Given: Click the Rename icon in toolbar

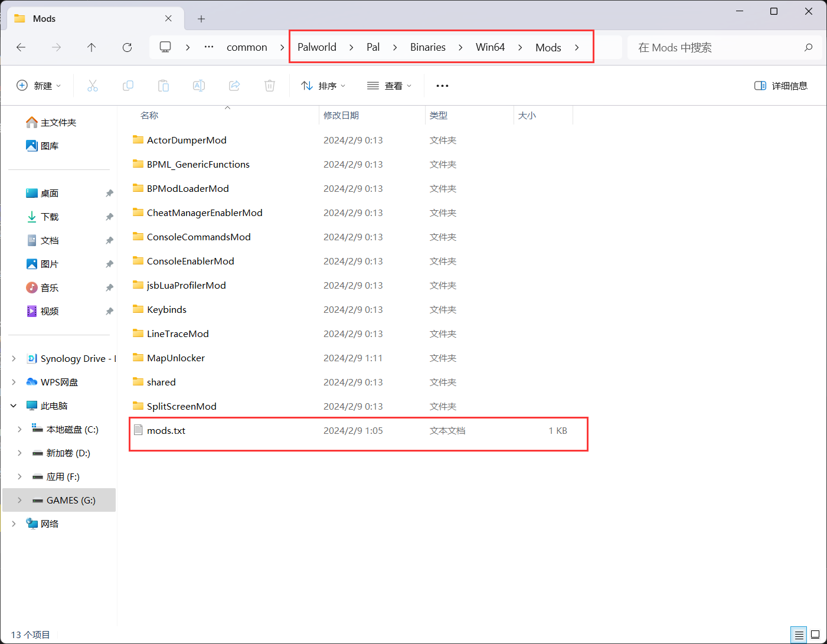Looking at the screenshot, I should (x=199, y=86).
